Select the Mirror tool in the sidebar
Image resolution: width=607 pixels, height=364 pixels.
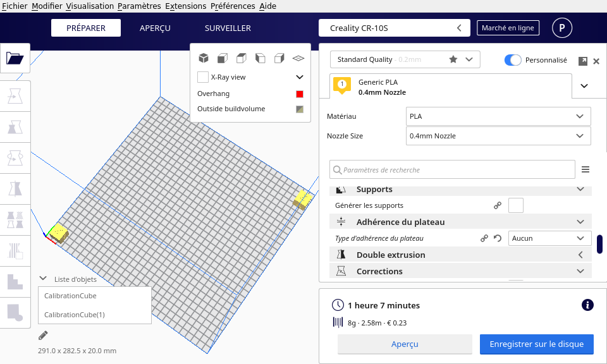coord(15,189)
